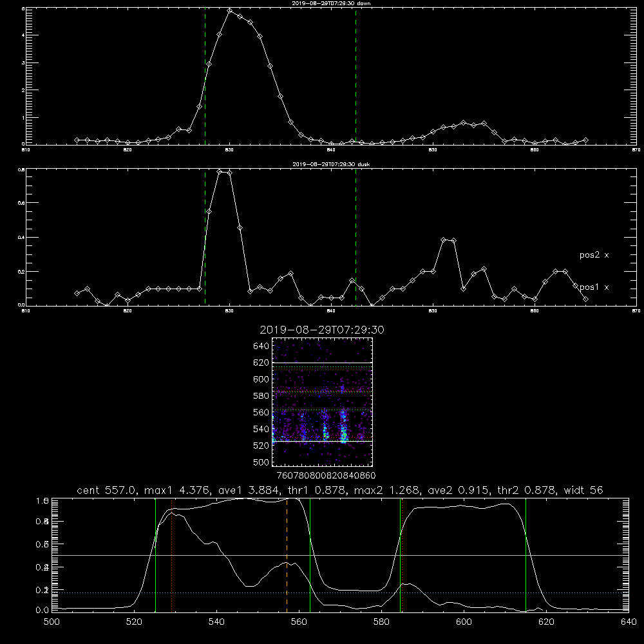The width and height of the screenshot is (644, 644).
Task: Click the first red dotted line in bottom plot
Action: click(x=172, y=554)
